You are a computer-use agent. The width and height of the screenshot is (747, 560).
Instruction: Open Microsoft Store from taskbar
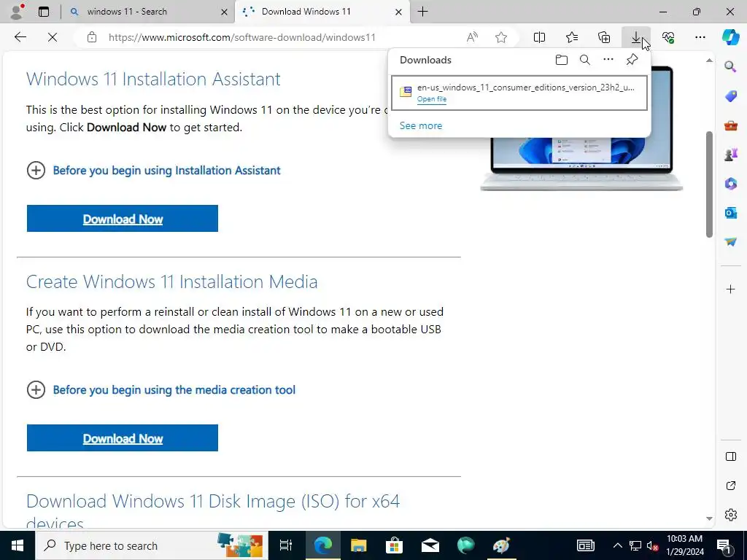pyautogui.click(x=394, y=545)
